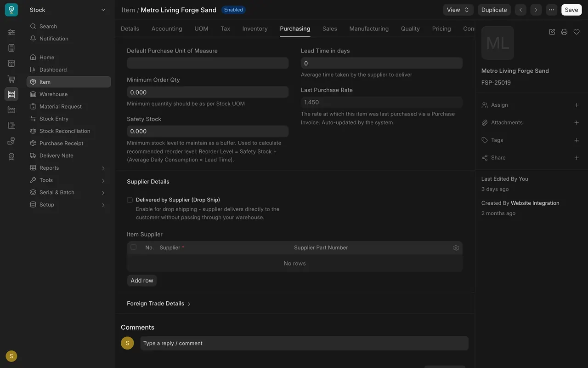588x368 pixels.
Task: Add an assignment with plus icon
Action: coord(577,105)
